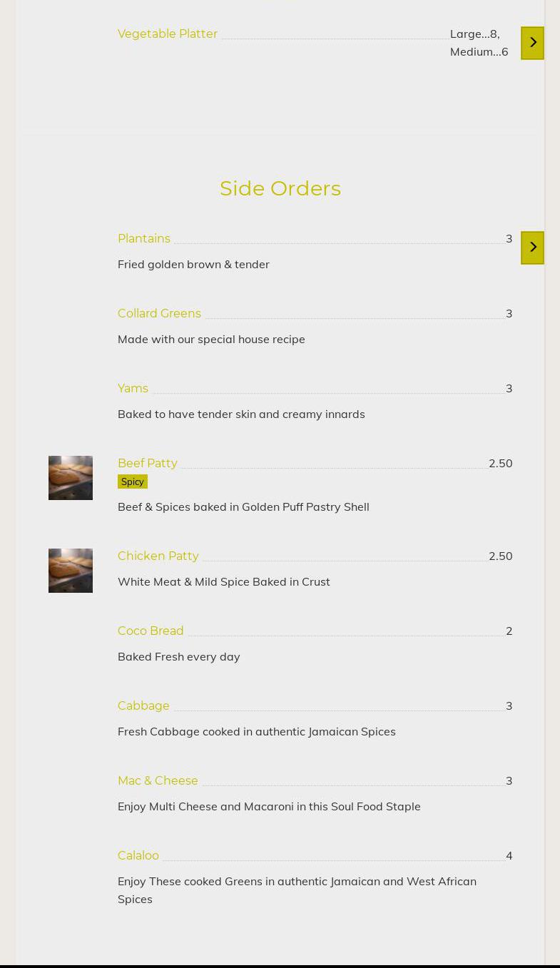560x968 pixels.
Task: Click the Beef Patty 2.50 price
Action: tap(500, 464)
